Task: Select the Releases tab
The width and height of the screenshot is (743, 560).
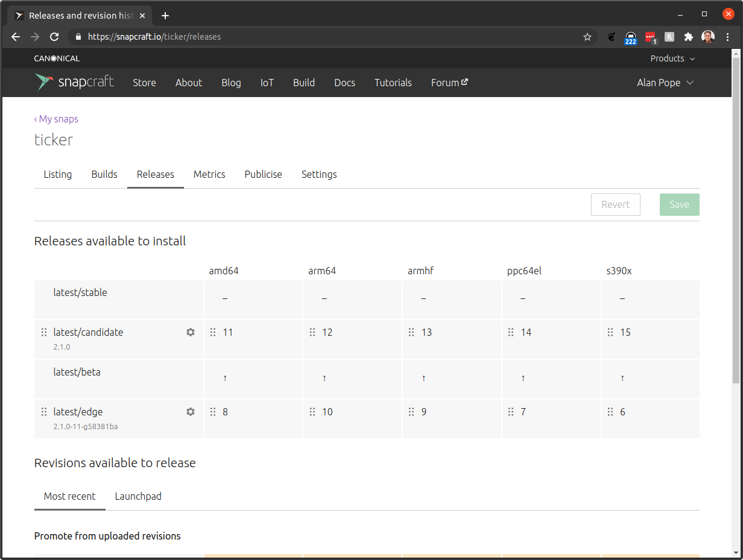Action: (x=156, y=174)
